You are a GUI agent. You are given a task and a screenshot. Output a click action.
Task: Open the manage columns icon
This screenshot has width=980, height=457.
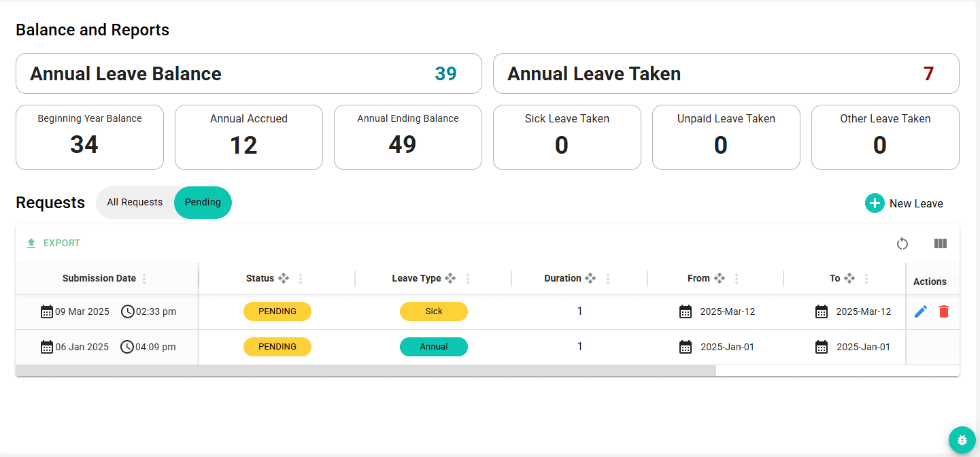tap(941, 243)
